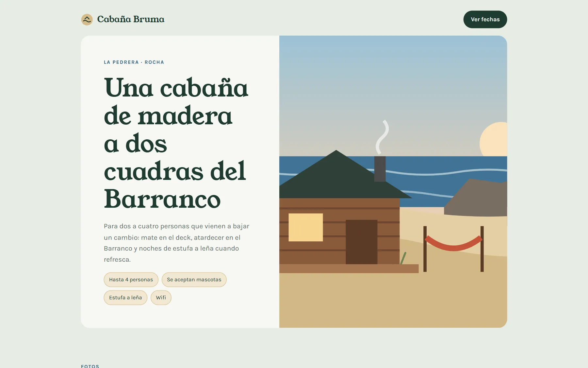
Task: Click the cabin beach illustration
Action: tap(393, 182)
